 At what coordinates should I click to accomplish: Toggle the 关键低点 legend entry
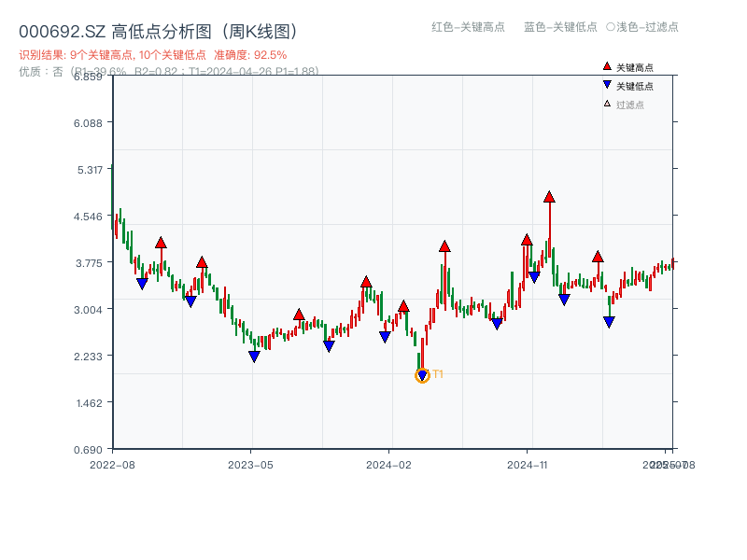coord(627,86)
